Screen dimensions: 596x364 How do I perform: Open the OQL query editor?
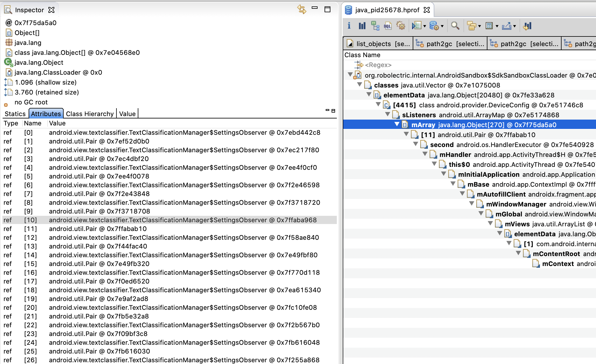(387, 26)
